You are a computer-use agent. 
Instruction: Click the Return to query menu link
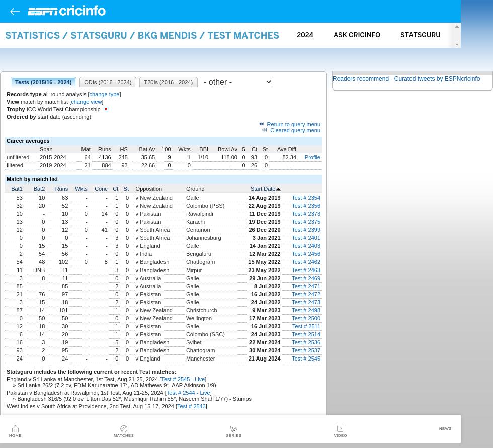(293, 124)
